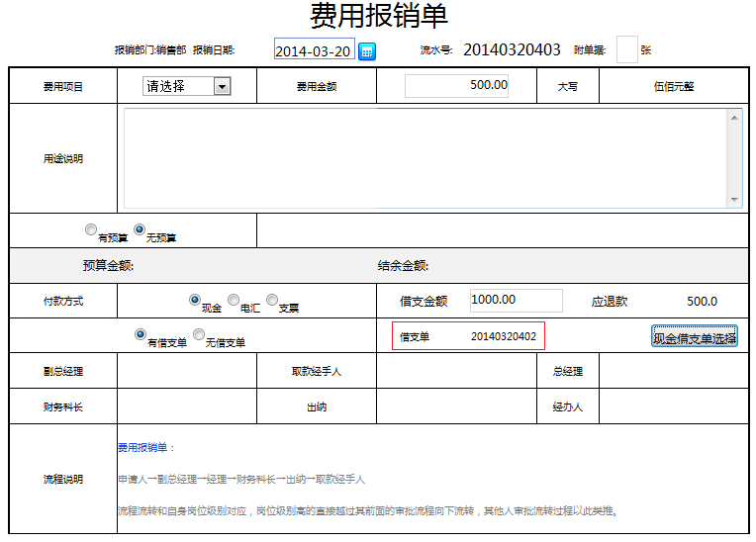Select the 无借支单 radio option
This screenshot has width=756, height=542.
(x=199, y=334)
